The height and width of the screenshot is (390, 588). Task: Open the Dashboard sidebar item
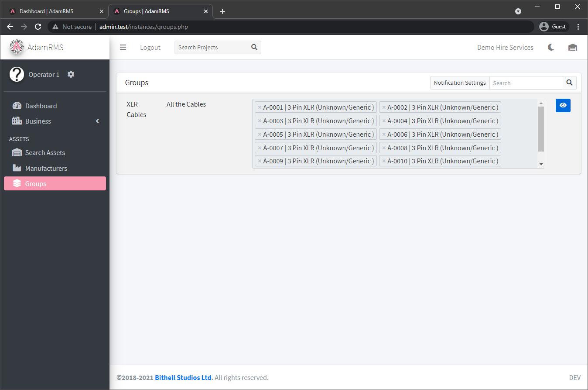(x=41, y=106)
